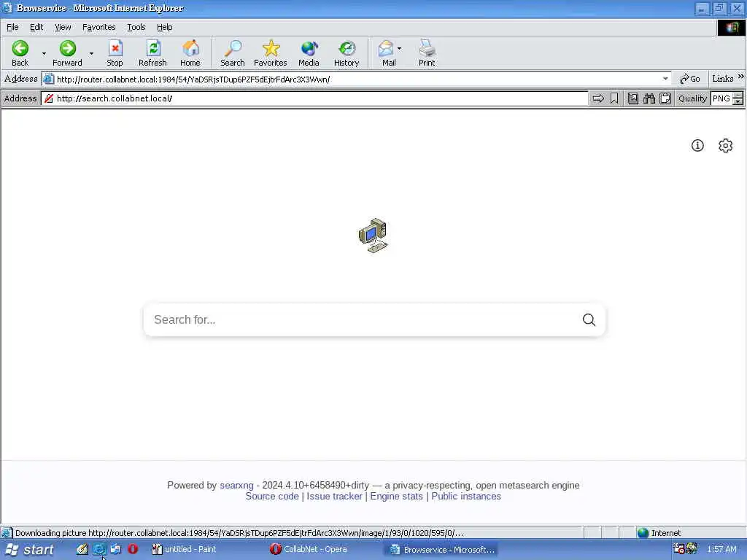
Task: Expand the Links toolbar chevron
Action: (741, 76)
